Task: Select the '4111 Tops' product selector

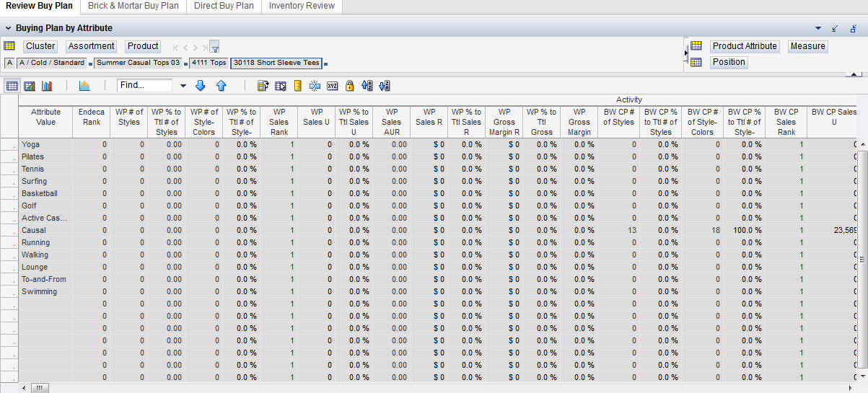Action: [x=209, y=63]
